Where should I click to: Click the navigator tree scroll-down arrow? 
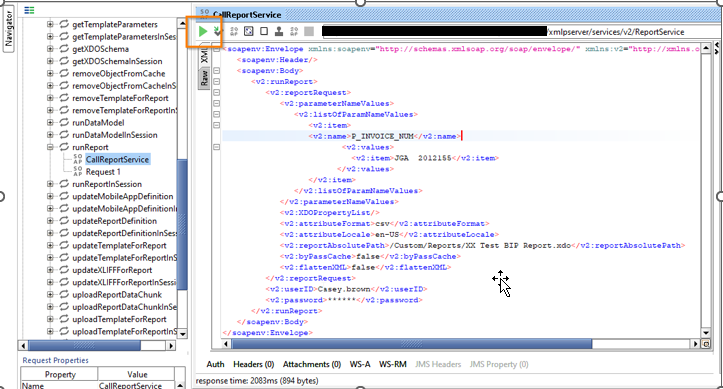click(x=182, y=334)
